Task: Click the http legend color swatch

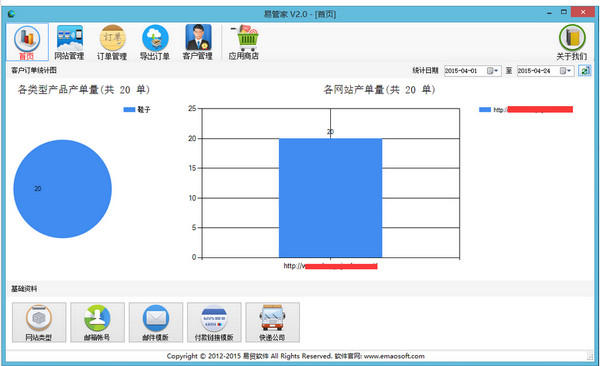Action: 485,109
